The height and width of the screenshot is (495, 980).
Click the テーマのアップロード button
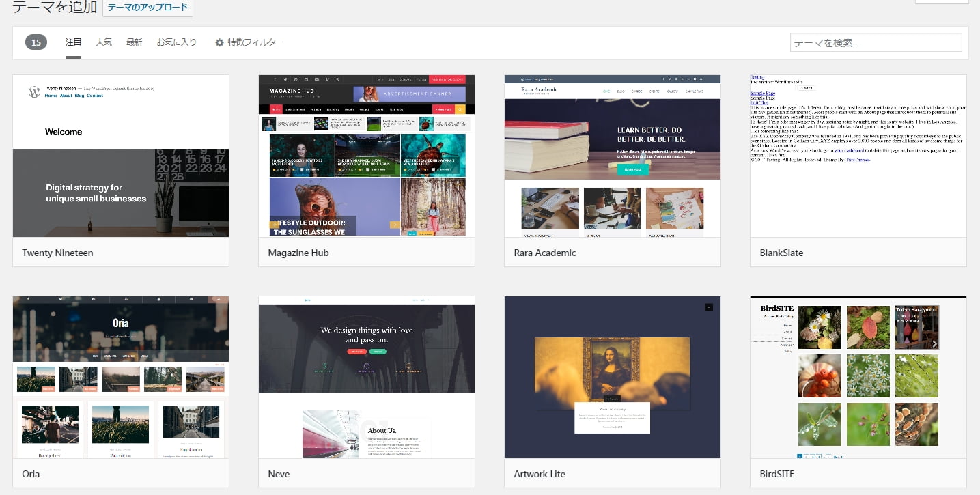(x=148, y=7)
